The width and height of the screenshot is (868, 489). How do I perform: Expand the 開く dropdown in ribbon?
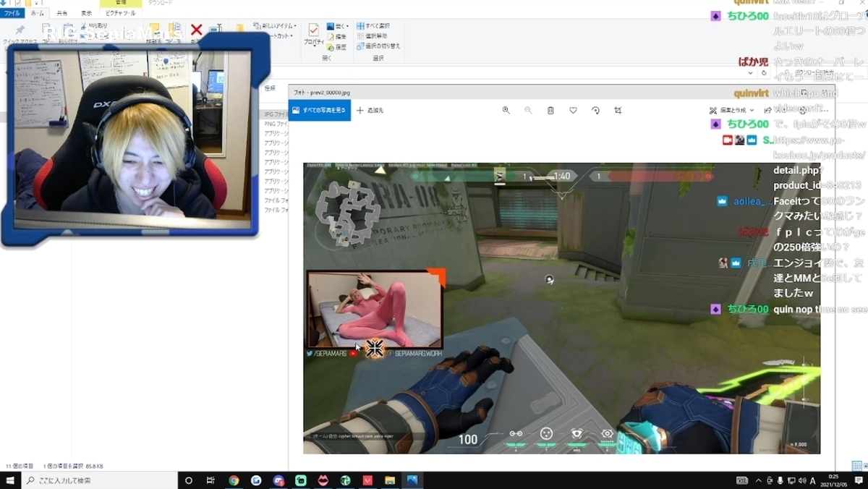pyautogui.click(x=336, y=26)
